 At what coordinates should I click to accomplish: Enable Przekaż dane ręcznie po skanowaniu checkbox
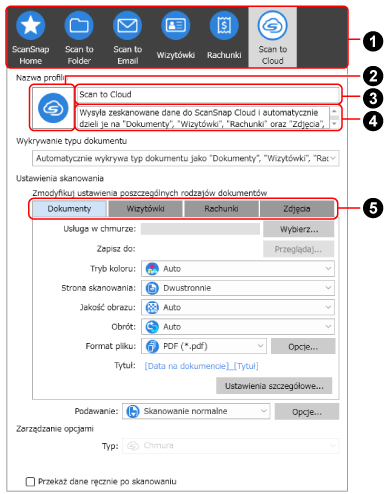tap(30, 482)
